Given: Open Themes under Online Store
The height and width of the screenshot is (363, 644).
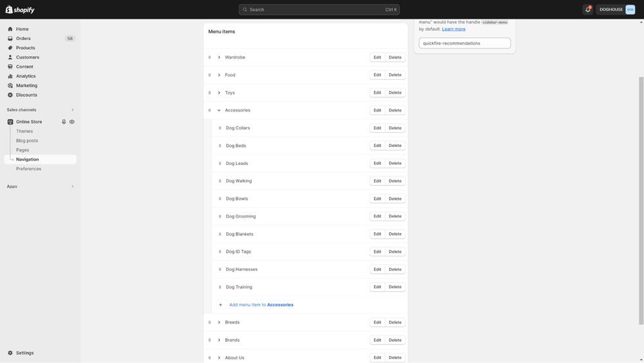Looking at the screenshot, I should click(x=24, y=132).
